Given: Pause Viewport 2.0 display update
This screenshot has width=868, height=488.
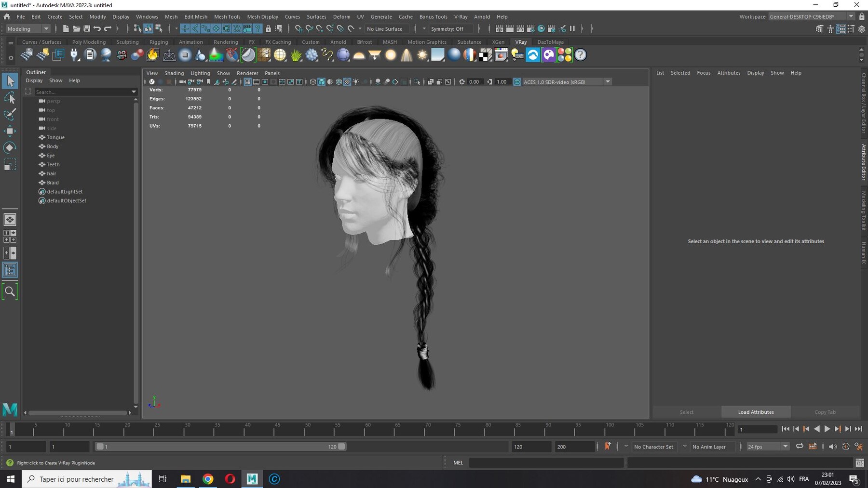Looking at the screenshot, I should 572,29.
